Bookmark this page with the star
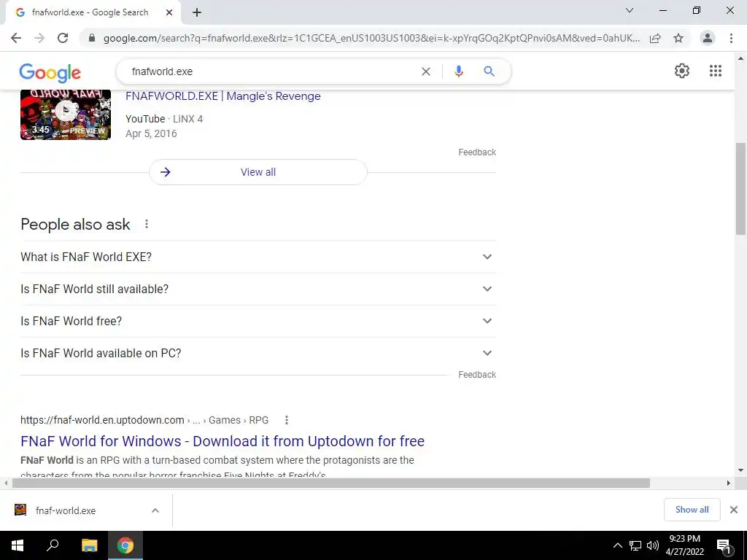The width and height of the screenshot is (747, 560). tap(678, 38)
